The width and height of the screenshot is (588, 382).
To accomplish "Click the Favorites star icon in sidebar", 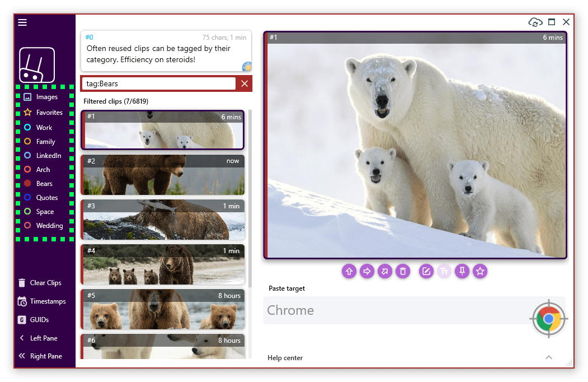I will [27, 113].
